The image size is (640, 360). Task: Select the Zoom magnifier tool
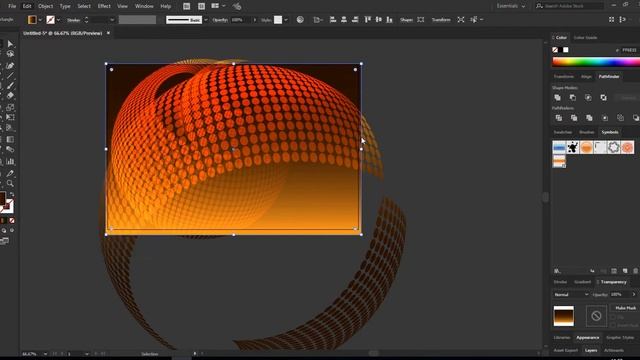10,183
